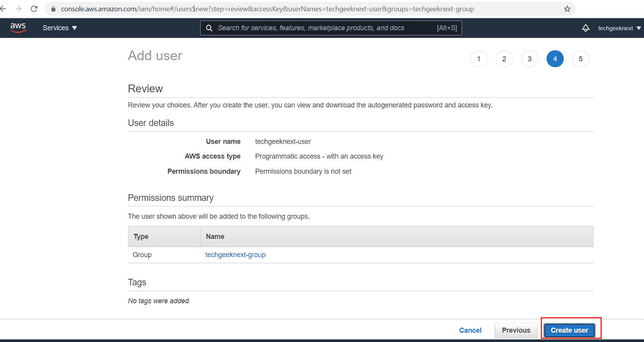Go to wizard step 3

point(530,59)
